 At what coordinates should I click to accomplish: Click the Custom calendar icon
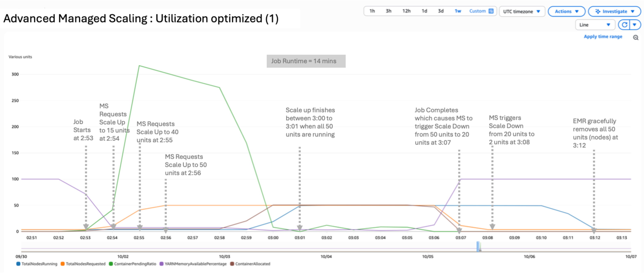coord(491,11)
